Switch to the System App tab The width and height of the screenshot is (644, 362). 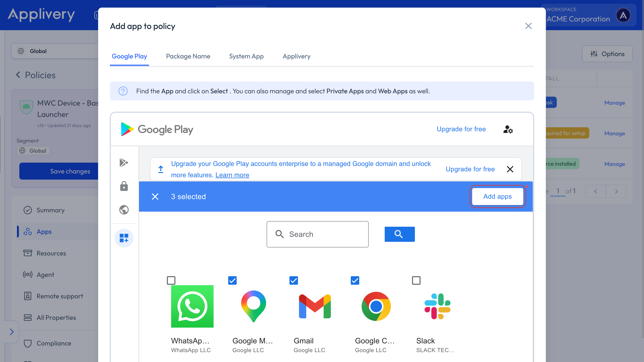246,56
